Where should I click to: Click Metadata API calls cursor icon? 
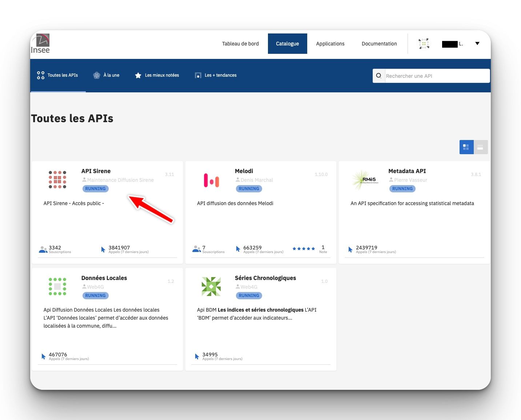point(350,249)
